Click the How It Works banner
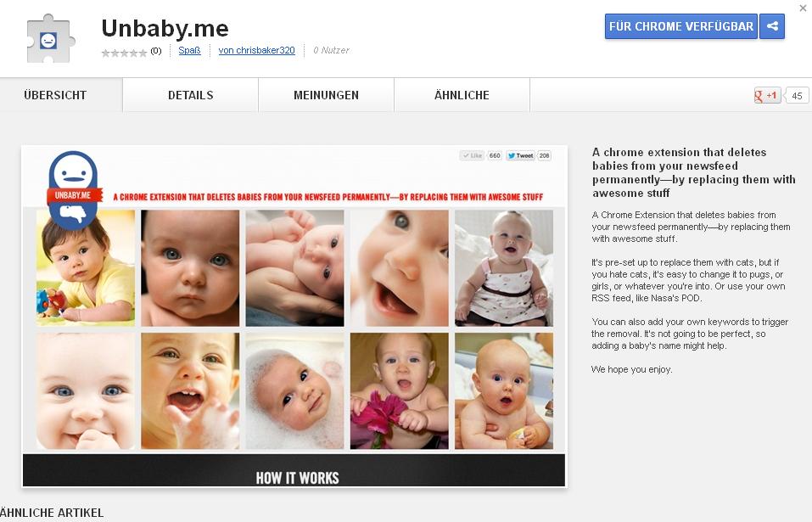The height and width of the screenshot is (522, 812). tap(294, 470)
